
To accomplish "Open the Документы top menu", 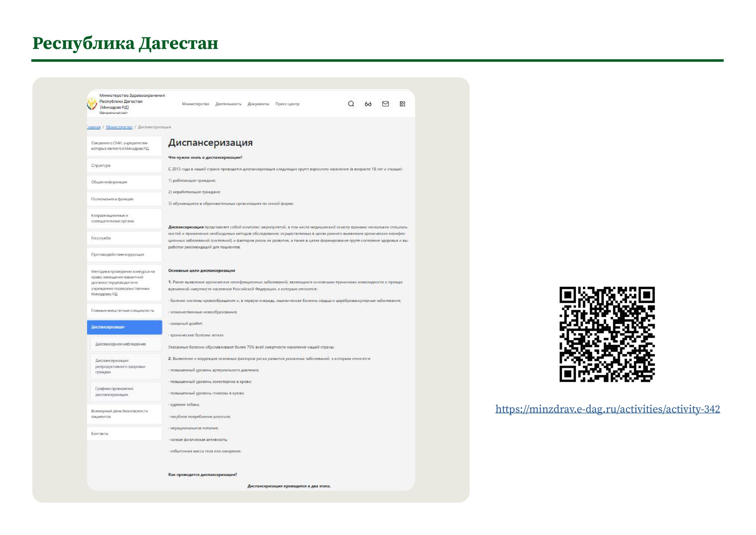I will tap(258, 104).
